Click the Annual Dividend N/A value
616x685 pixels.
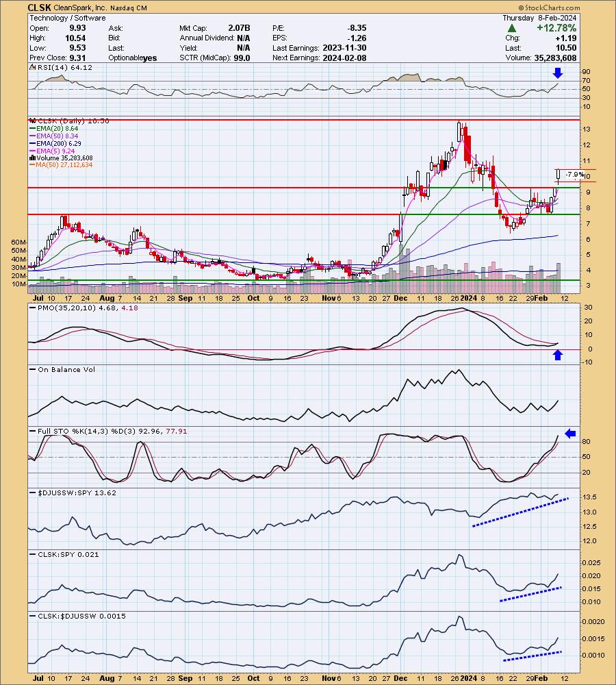[244, 38]
